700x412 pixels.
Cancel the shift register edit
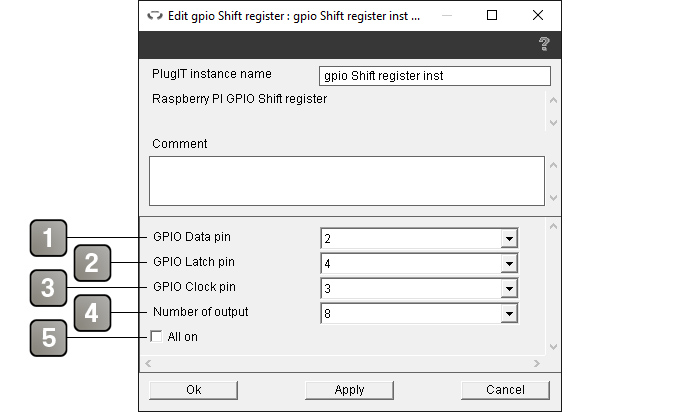tap(505, 390)
